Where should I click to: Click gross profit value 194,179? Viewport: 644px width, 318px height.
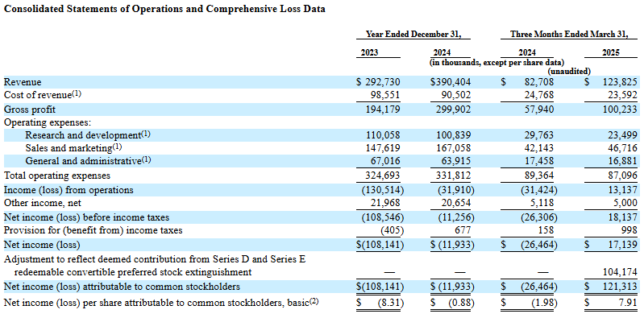point(384,109)
